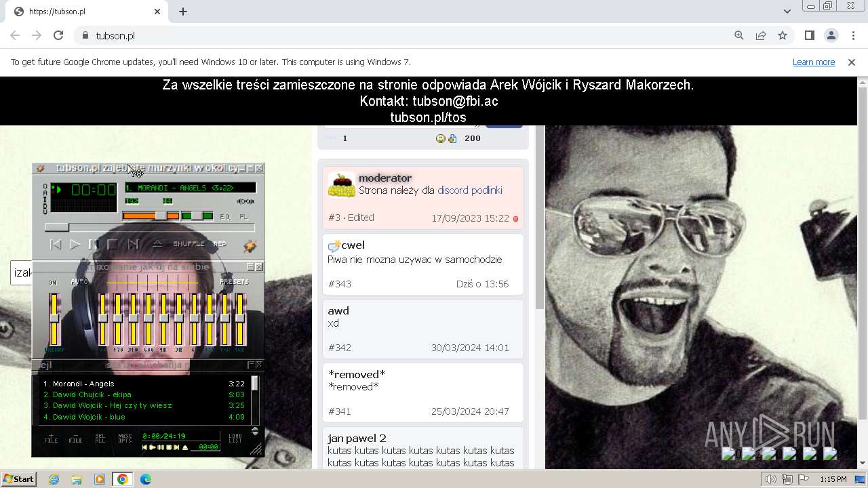Toggle the EQ window button
The width and height of the screenshot is (868, 488).
226,217
